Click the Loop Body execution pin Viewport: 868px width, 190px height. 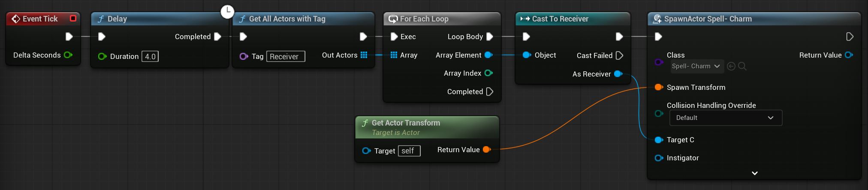[x=490, y=37]
